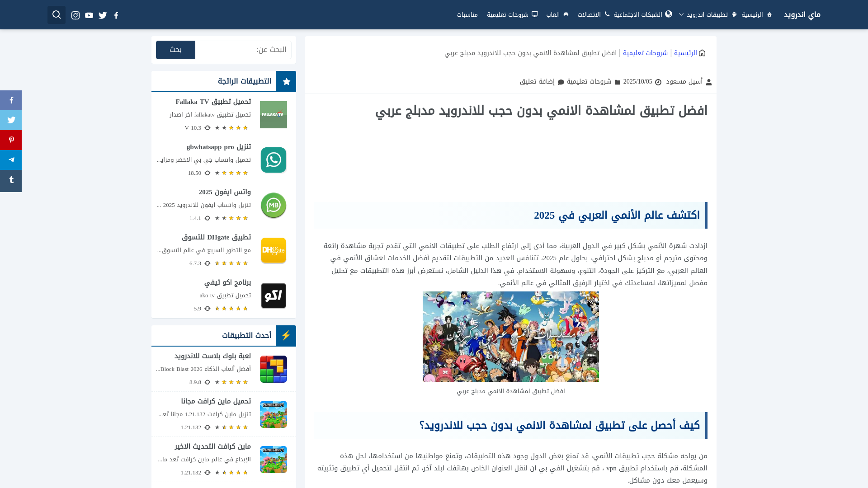The image size is (868, 488).
Task: Click the lightning icon of أحدث التطبيقات
Action: point(286,336)
